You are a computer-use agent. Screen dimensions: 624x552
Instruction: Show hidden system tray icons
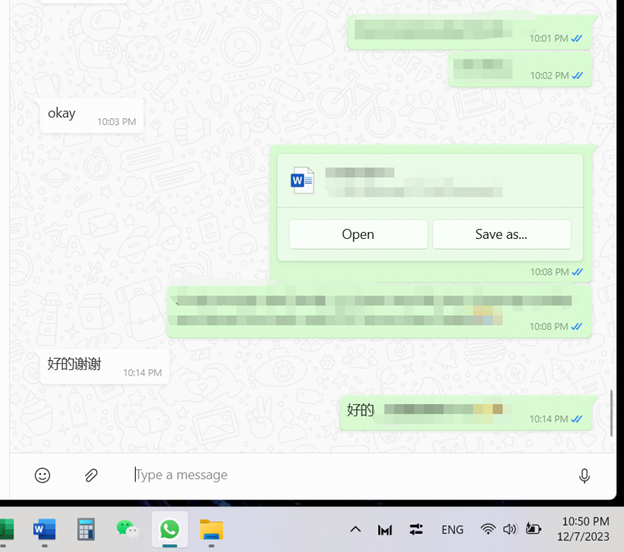(355, 529)
